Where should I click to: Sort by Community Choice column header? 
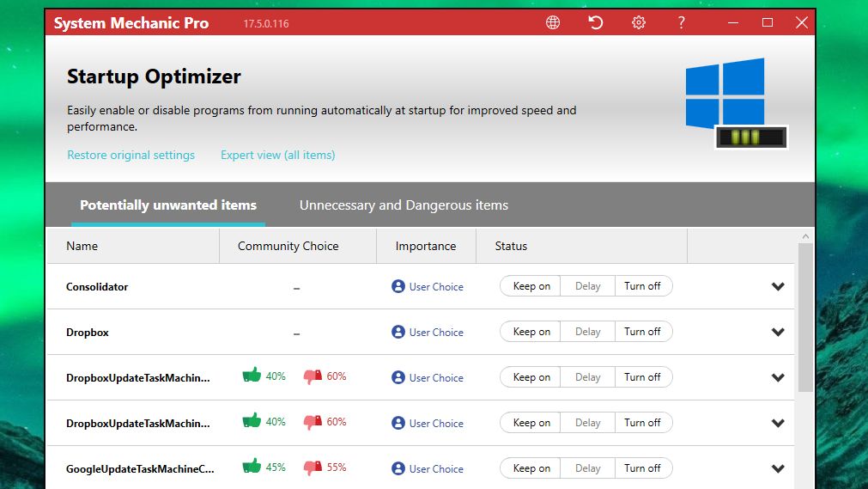288,246
